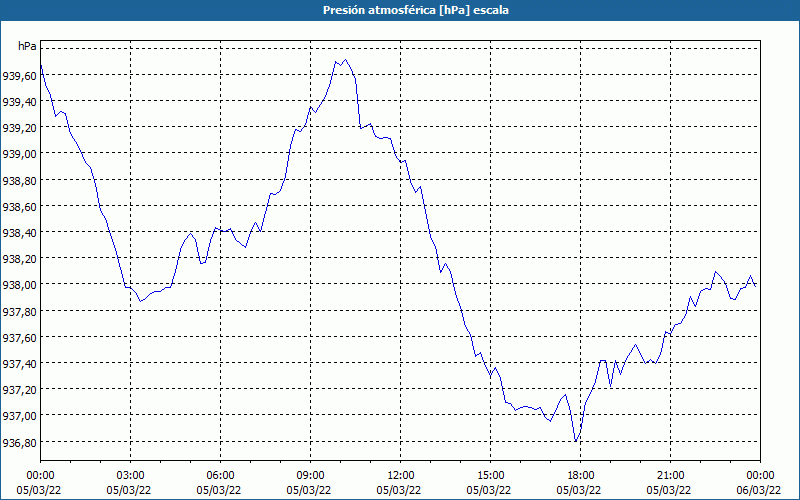Click the 18:00 time axis label
This screenshot has width=800, height=500.
tap(580, 476)
